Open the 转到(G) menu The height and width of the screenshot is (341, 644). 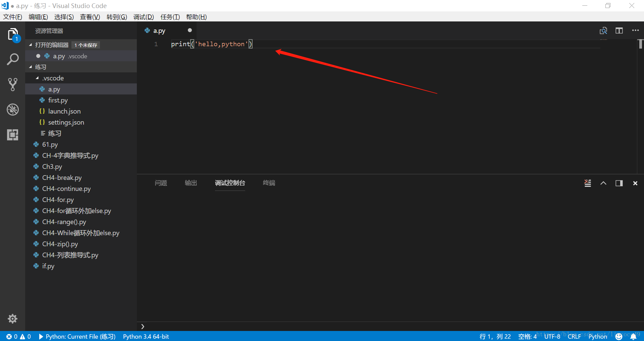point(117,17)
